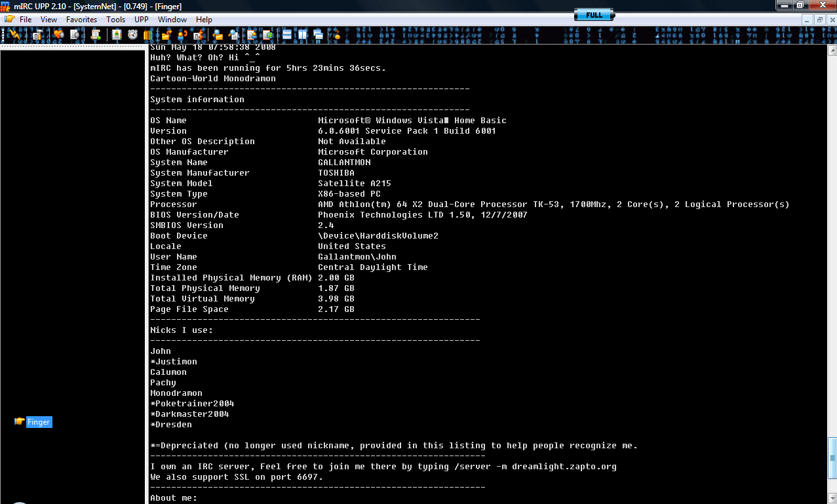Open the DCC Options toolbar icon
837x504 pixels.
tap(198, 35)
